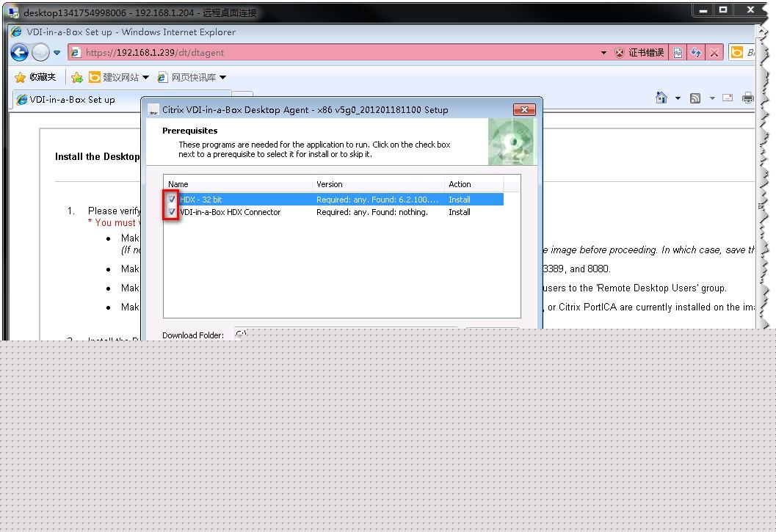The image size is (776, 532).
Task: Click the address bar URL field
Action: (x=333, y=52)
